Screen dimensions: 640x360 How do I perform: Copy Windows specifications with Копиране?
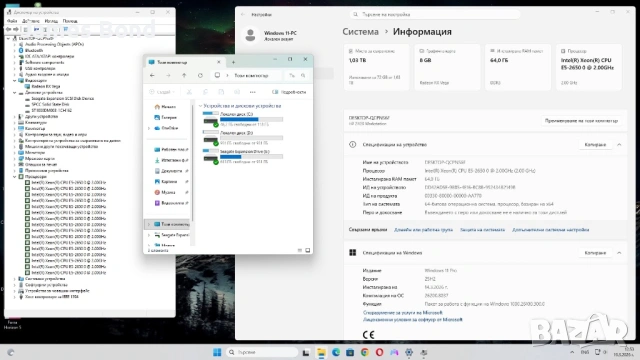[x=595, y=253]
